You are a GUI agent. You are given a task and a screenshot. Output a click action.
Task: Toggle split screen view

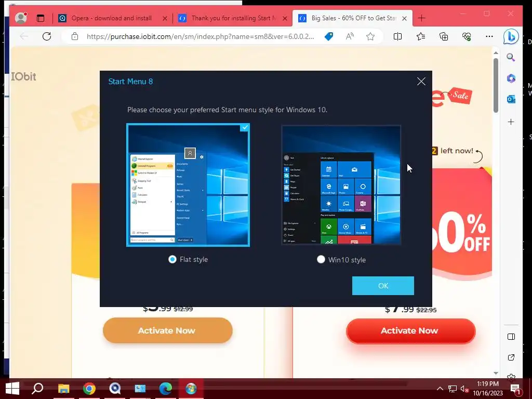[x=397, y=36]
